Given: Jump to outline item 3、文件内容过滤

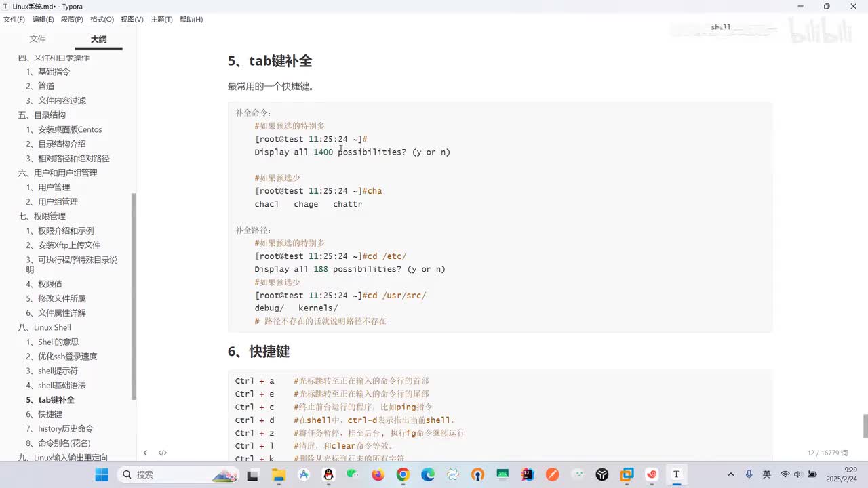Looking at the screenshot, I should pyautogui.click(x=56, y=100).
